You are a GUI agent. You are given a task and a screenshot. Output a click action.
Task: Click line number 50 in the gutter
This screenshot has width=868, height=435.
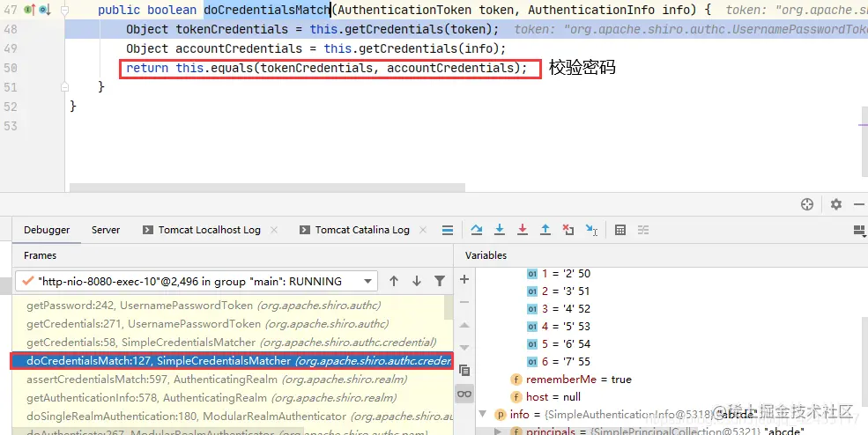coord(11,68)
